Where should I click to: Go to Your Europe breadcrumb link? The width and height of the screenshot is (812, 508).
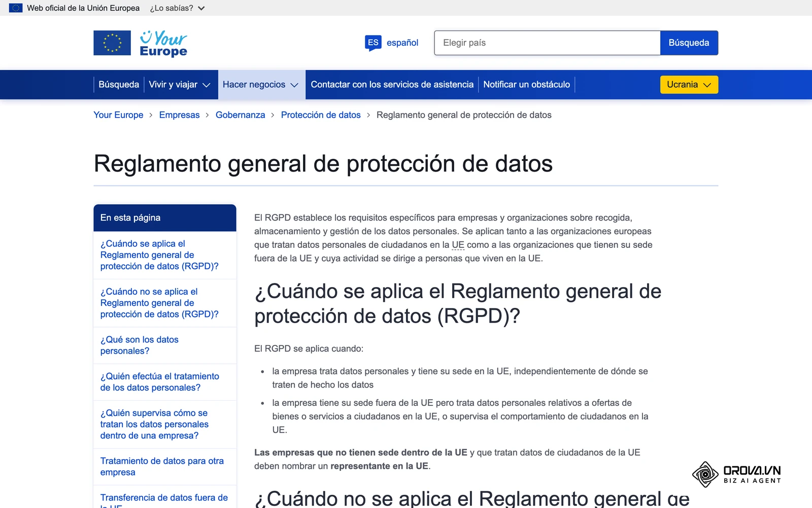click(118, 115)
